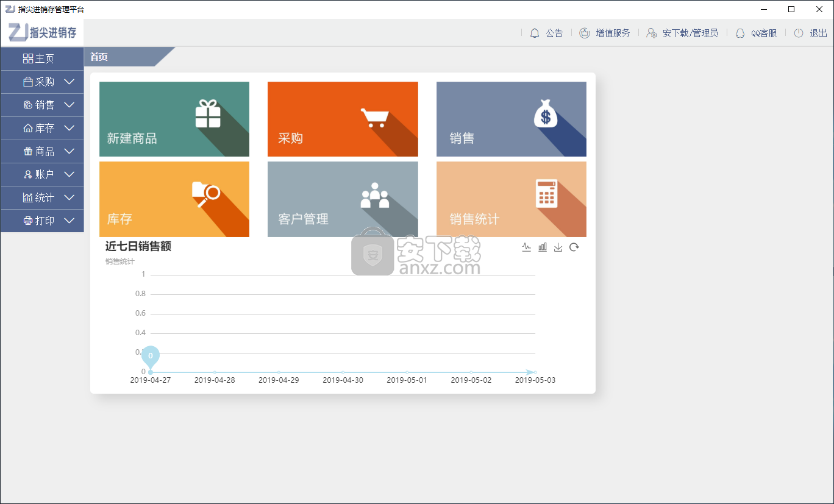834x504 pixels.
Task: Click the 退出 power icon
Action: [x=799, y=33]
